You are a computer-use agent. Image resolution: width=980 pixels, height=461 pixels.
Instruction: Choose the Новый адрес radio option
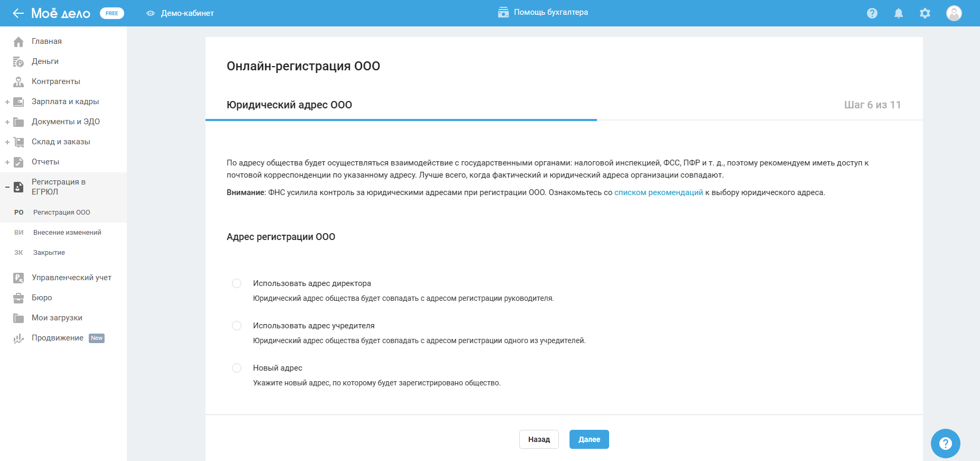(x=237, y=368)
